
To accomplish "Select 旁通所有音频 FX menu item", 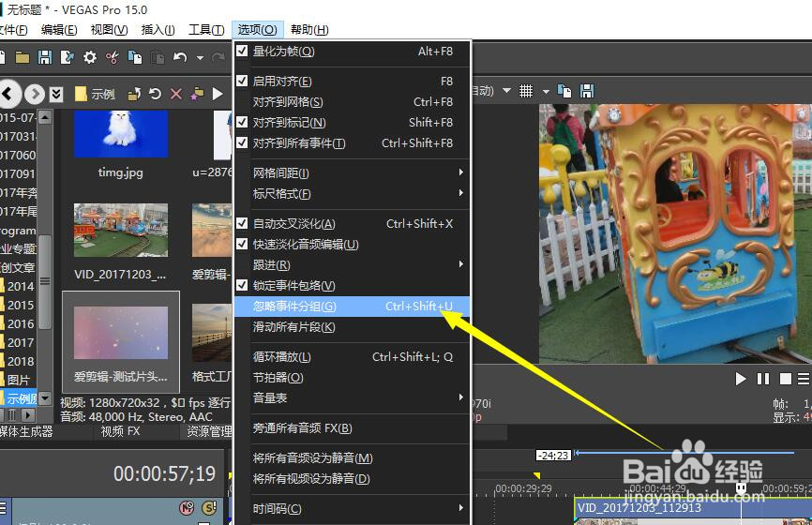I will pyautogui.click(x=353, y=428).
